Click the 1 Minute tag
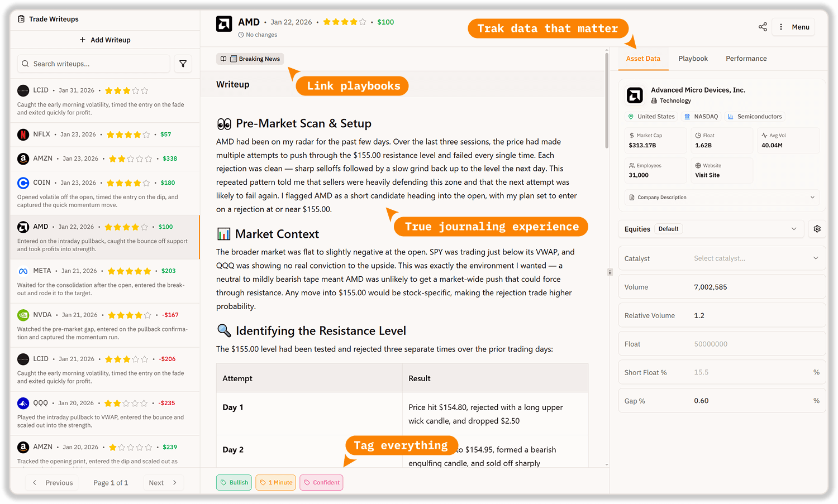The image size is (838, 504). tap(276, 483)
